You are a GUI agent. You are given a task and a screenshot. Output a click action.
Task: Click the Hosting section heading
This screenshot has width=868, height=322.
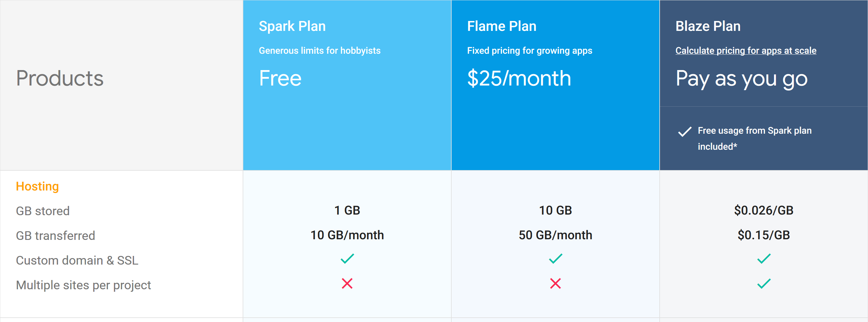pyautogui.click(x=37, y=186)
